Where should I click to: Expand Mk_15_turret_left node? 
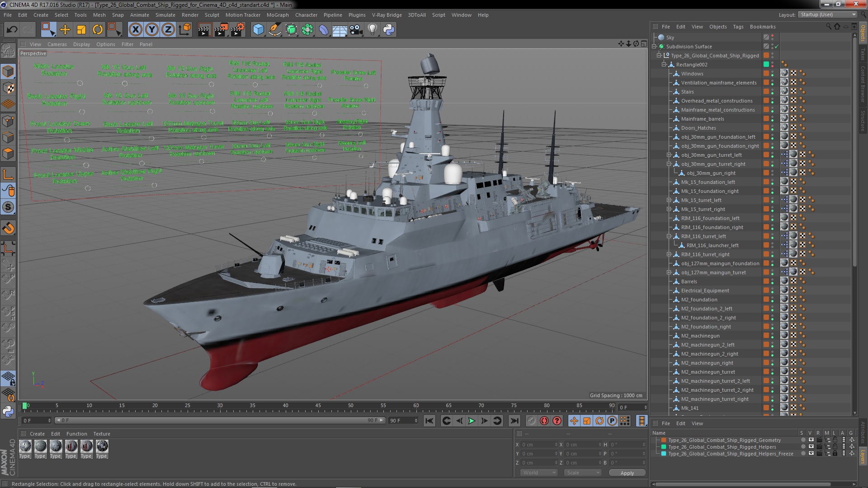tap(669, 200)
